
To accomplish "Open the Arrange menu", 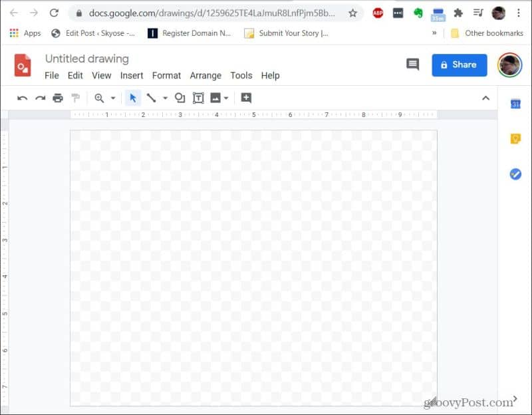I will (205, 75).
